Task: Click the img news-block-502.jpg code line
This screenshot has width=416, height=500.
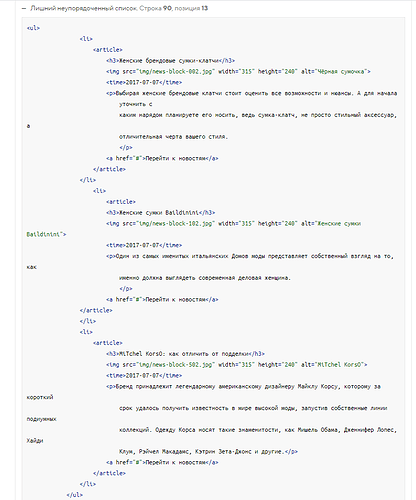Action: click(x=237, y=365)
